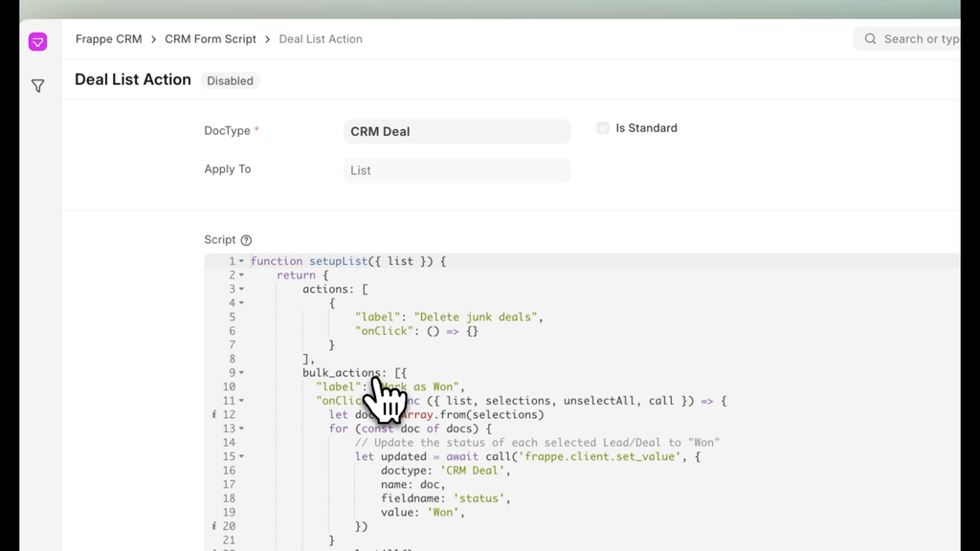Open CRM Form Script breadcrumb link
Screen dimensions: 980x551
pos(211,39)
